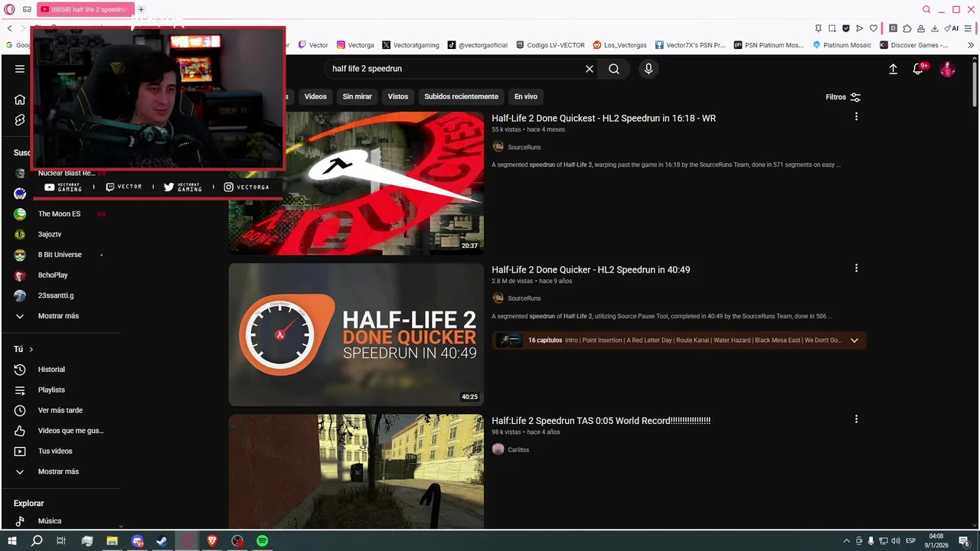980x551 pixels.
Task: Open Steam from the taskbar
Action: [x=162, y=541]
